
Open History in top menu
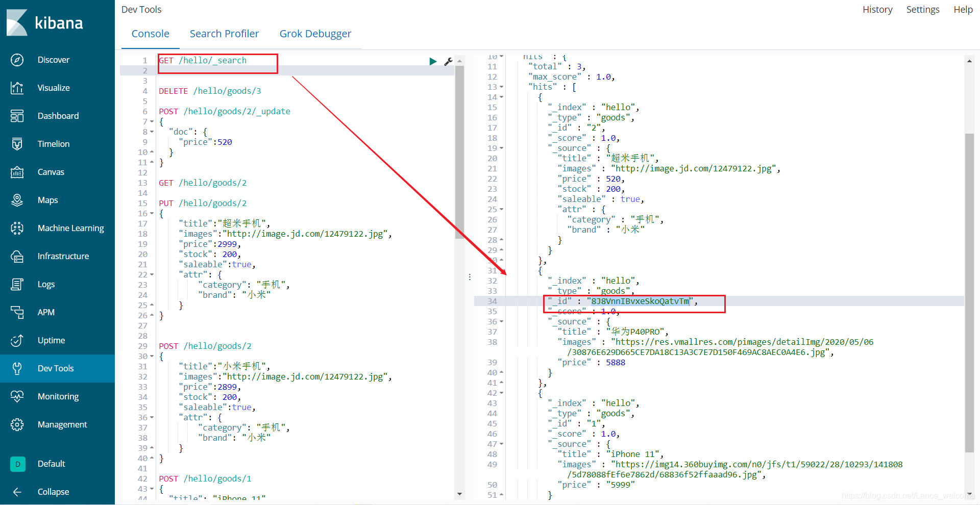pyautogui.click(x=877, y=10)
